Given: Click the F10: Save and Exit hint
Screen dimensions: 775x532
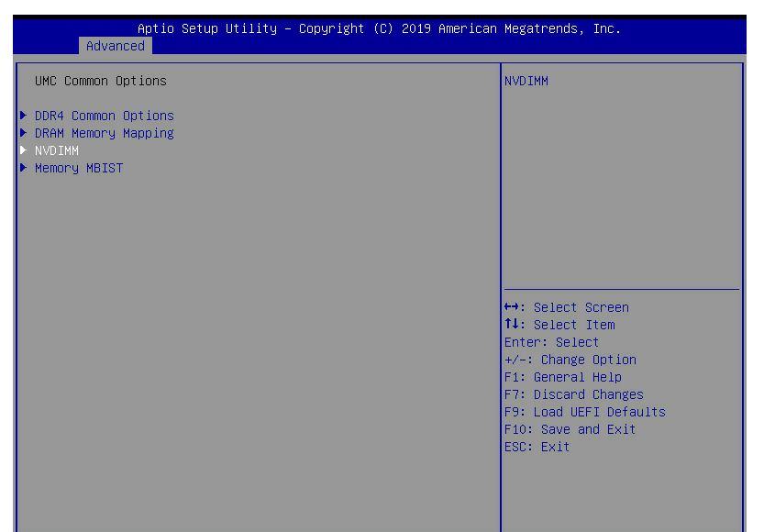Looking at the screenshot, I should pyautogui.click(x=570, y=429).
